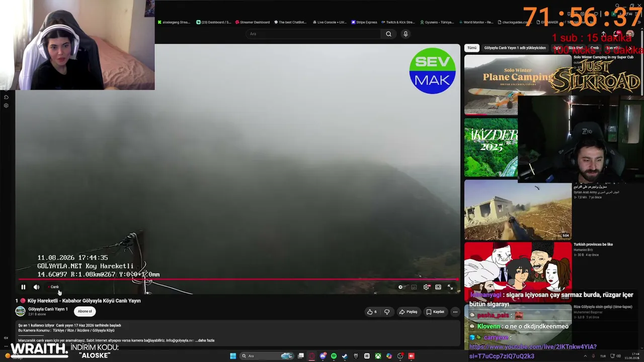Viewport: 644px width, 362px height.
Task: Open the Paylaş share dialog
Action: point(408,312)
